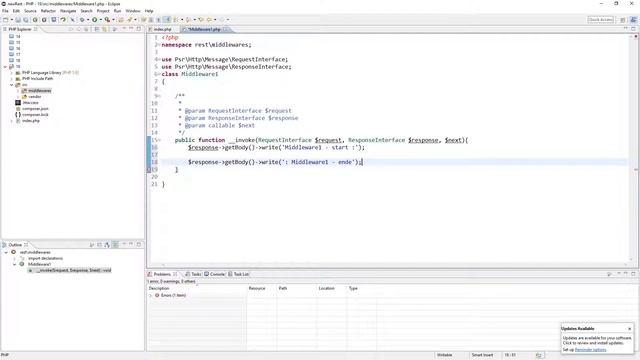Maximize the Outline panel

[139, 244]
